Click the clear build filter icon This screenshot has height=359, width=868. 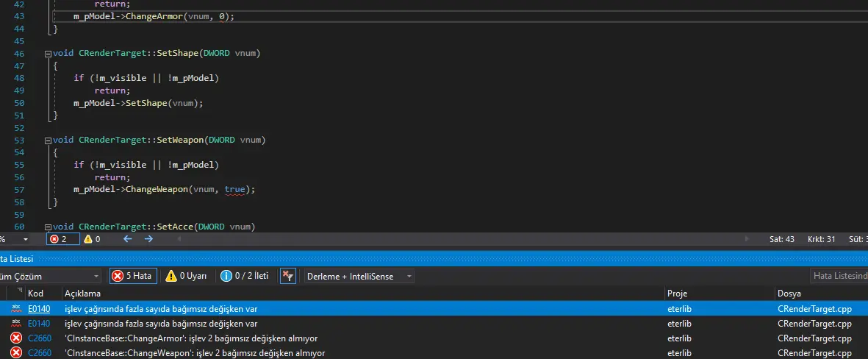point(288,276)
